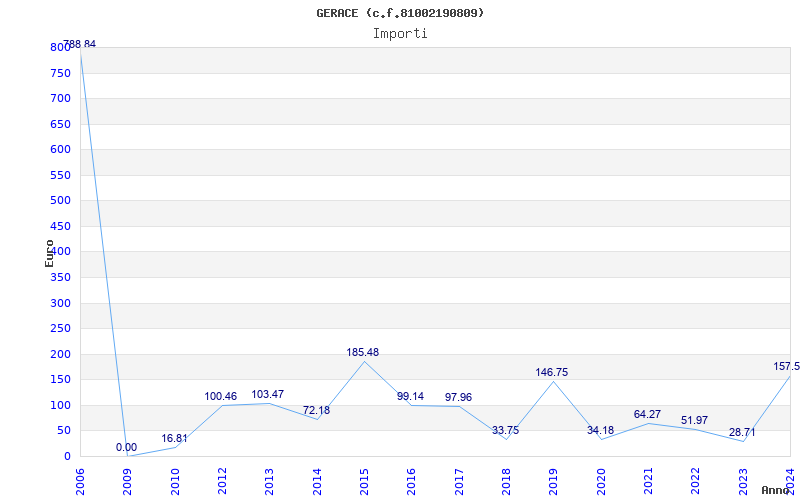Select the 72.18 data label

316,410
